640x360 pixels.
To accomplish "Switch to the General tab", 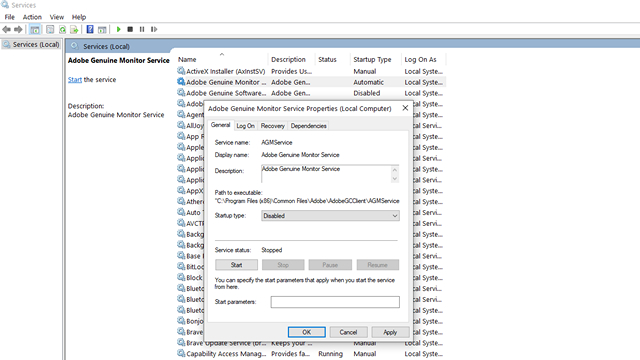I will pyautogui.click(x=220, y=125).
